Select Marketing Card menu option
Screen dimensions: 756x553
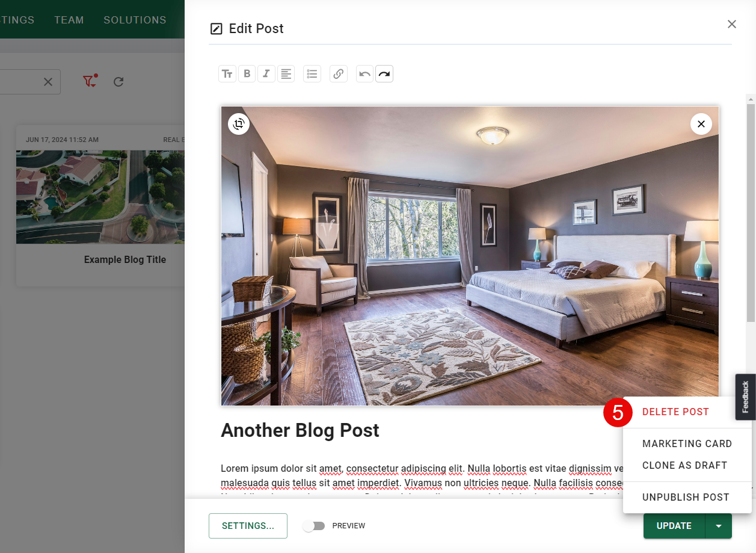[687, 443]
